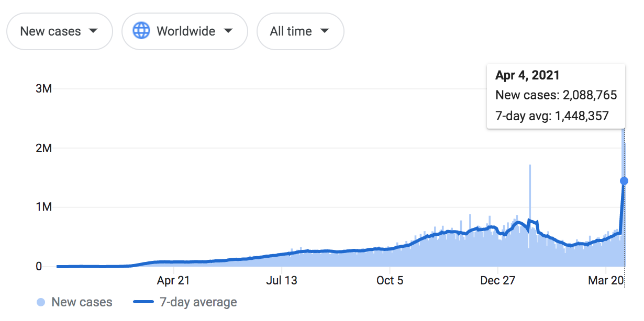Click the All time text in range selector

[291, 31]
